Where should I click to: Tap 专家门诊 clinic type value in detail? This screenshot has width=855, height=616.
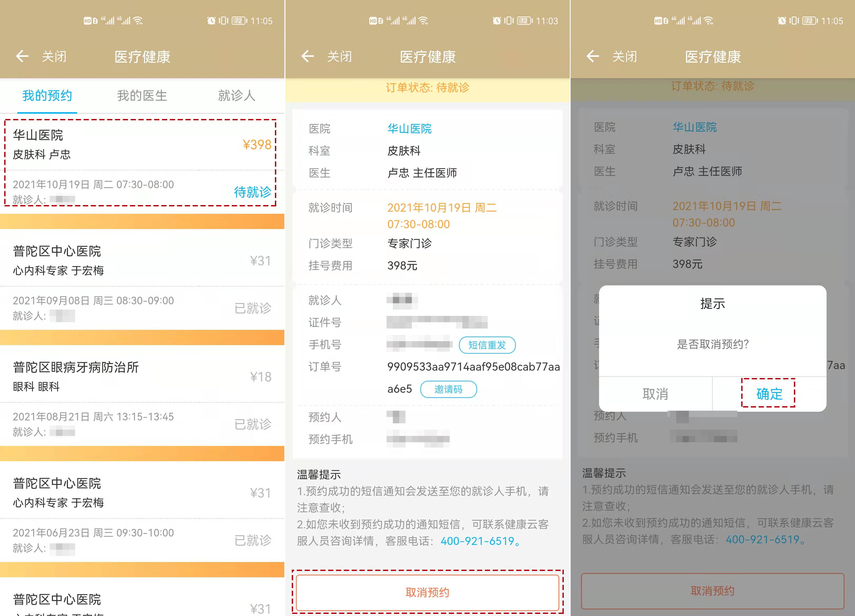pos(409,243)
